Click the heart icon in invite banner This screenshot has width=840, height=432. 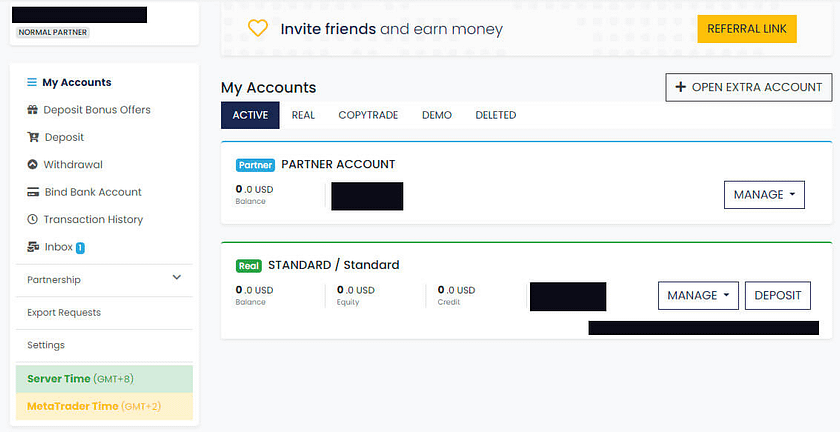tap(257, 29)
